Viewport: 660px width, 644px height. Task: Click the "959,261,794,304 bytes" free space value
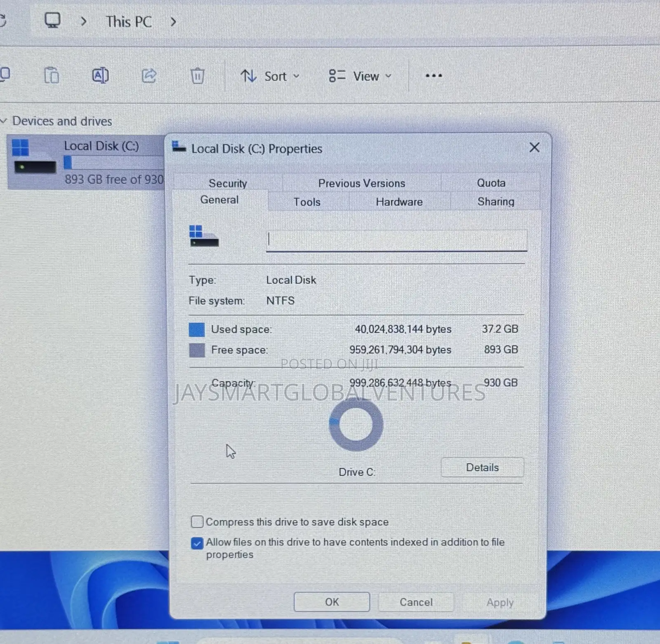pos(400,350)
